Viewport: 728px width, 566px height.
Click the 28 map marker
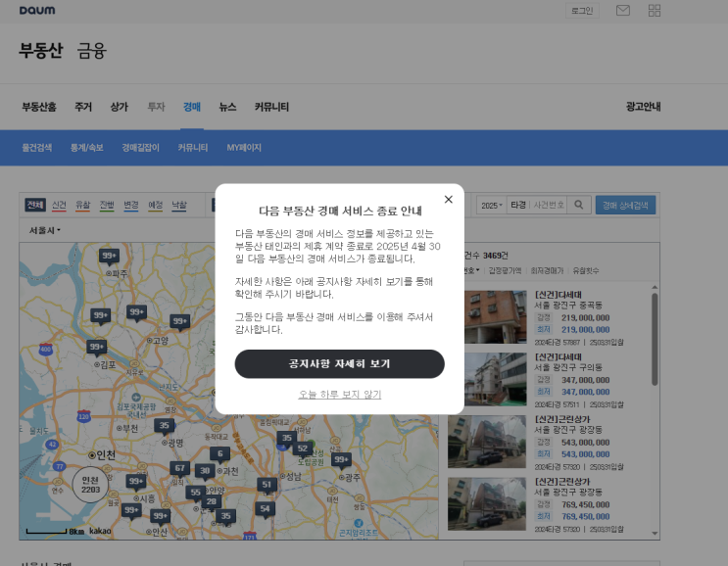[x=211, y=502]
